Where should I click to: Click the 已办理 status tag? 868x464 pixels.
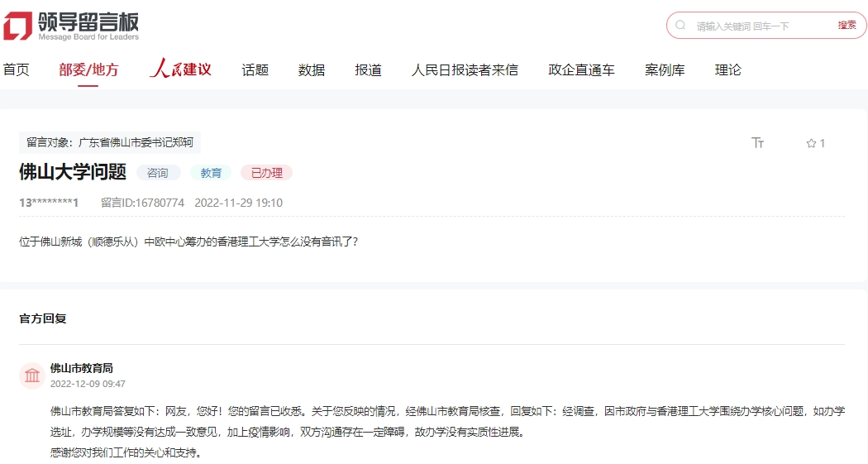[x=266, y=173]
